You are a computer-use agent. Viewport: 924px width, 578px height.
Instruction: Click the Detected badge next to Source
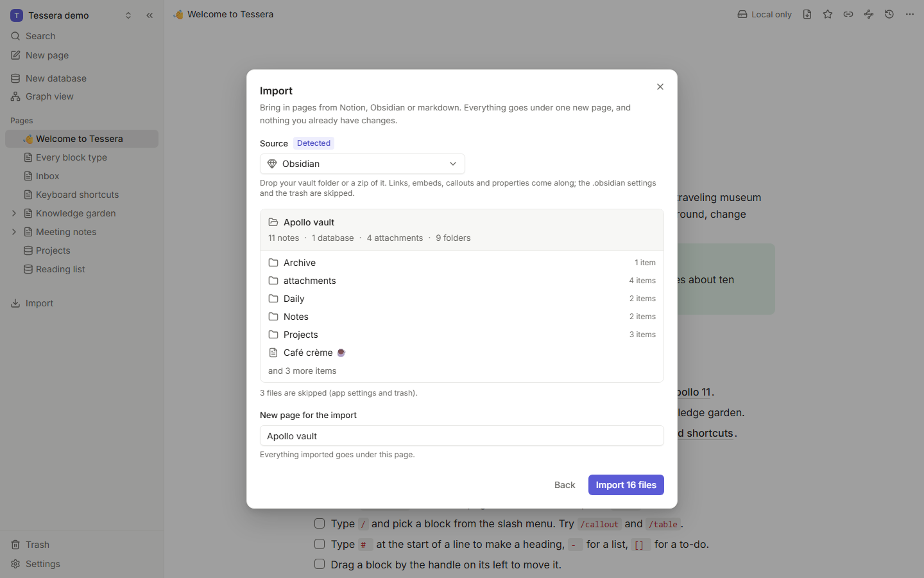coord(314,143)
